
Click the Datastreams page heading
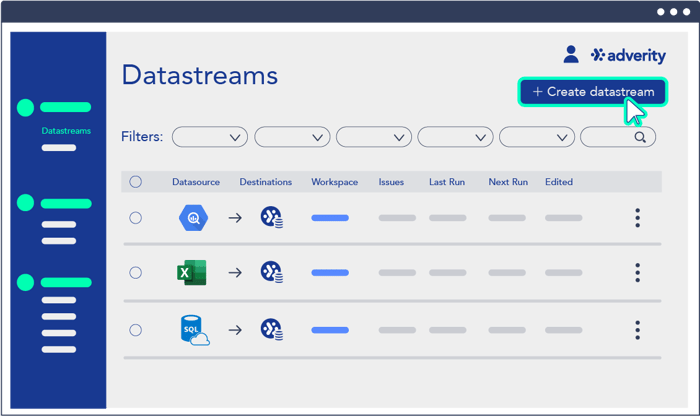(200, 75)
